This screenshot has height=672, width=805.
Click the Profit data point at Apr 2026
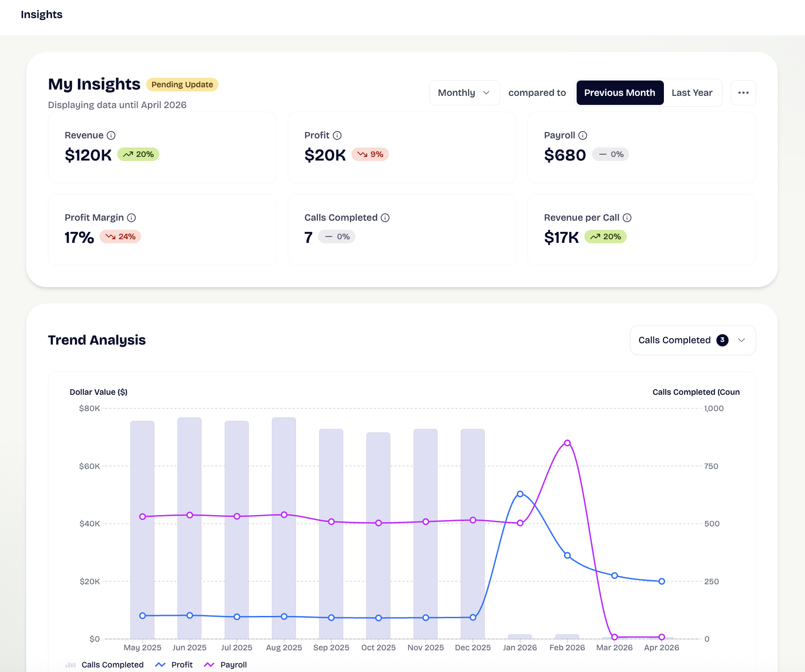click(662, 581)
